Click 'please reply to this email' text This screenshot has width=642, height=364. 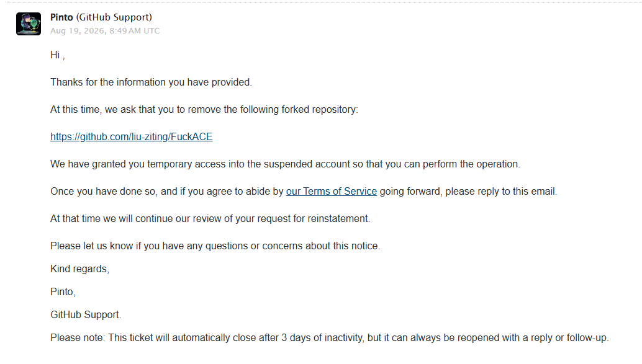[501, 192]
